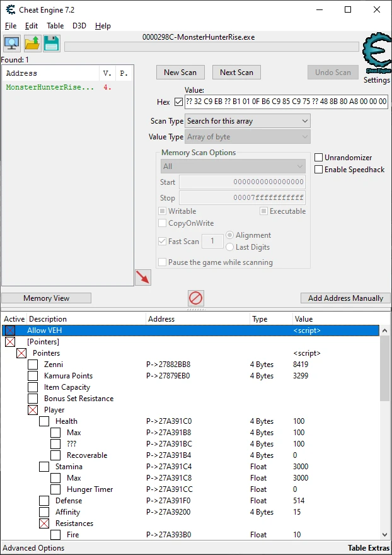Click the red arrow add-to-list icon

[143, 277]
